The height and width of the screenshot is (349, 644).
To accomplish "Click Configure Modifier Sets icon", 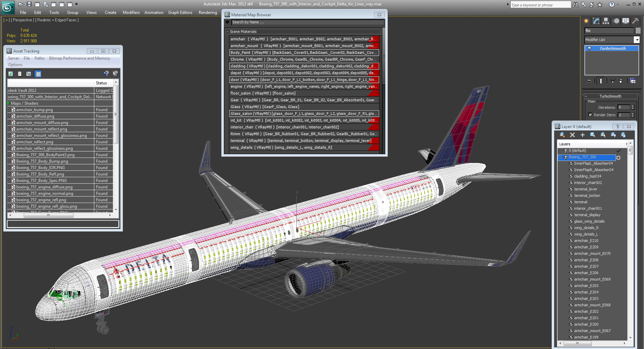I will (633, 81).
